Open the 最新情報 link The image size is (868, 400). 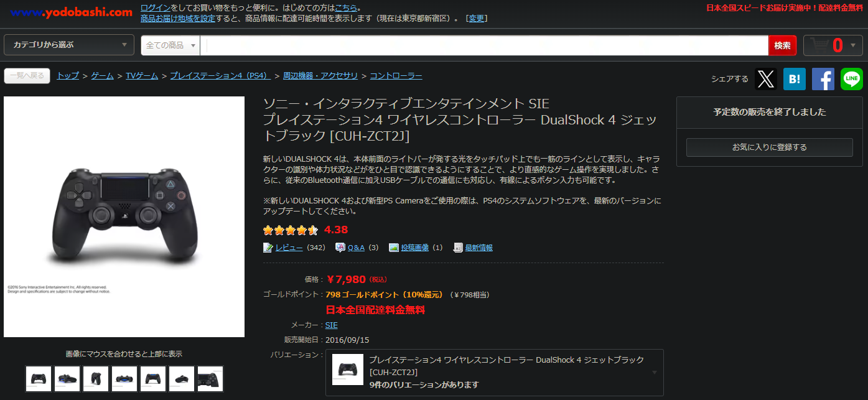(479, 248)
